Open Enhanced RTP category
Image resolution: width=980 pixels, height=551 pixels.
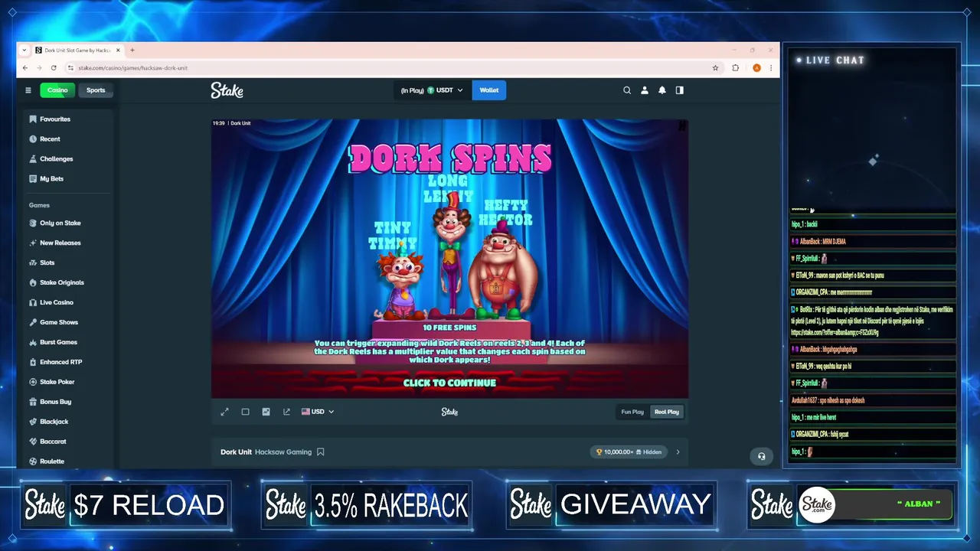(60, 362)
